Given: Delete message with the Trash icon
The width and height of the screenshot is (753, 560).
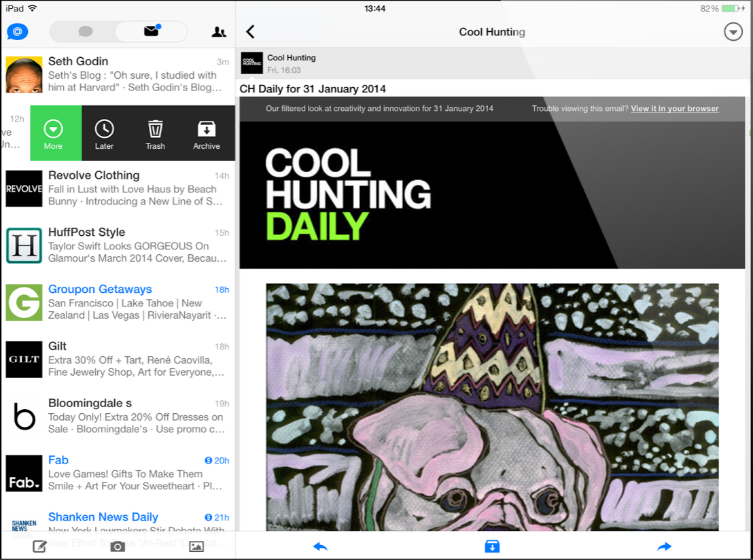Looking at the screenshot, I should pyautogui.click(x=155, y=135).
